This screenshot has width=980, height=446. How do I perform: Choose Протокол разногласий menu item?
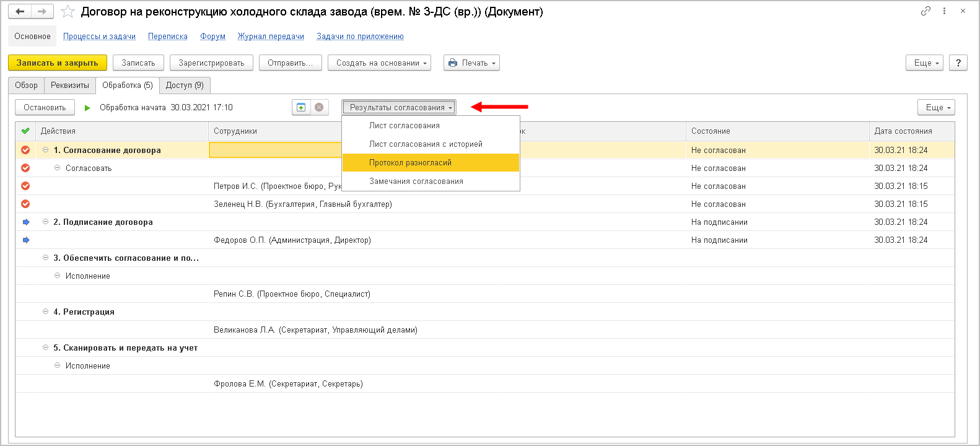click(x=431, y=162)
